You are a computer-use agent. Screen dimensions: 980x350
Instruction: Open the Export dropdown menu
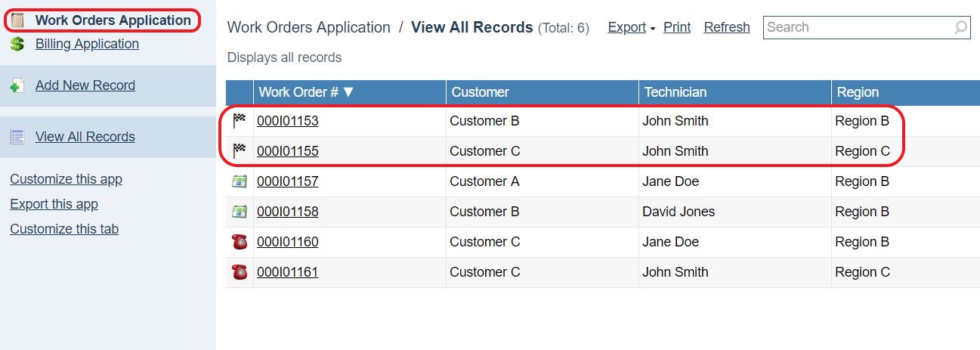[632, 27]
